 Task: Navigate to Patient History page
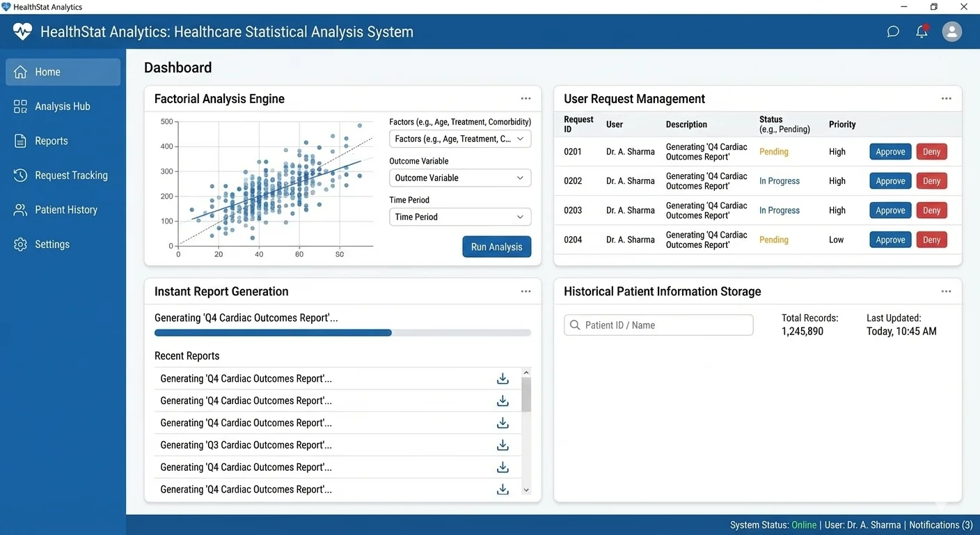[x=66, y=210]
